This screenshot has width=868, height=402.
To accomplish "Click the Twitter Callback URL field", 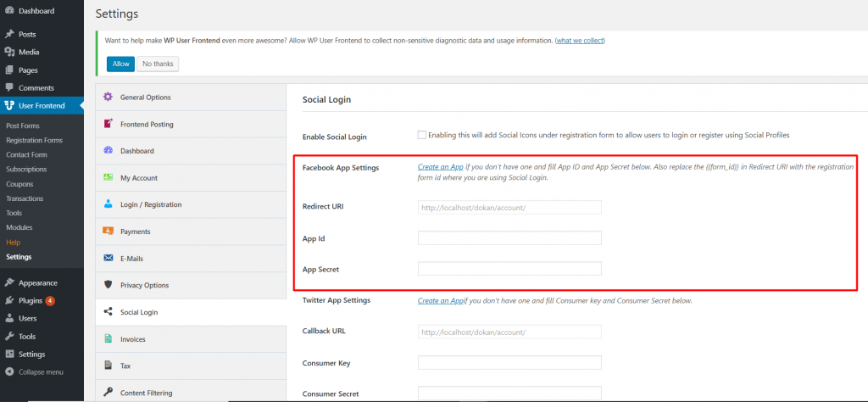I will [x=509, y=332].
